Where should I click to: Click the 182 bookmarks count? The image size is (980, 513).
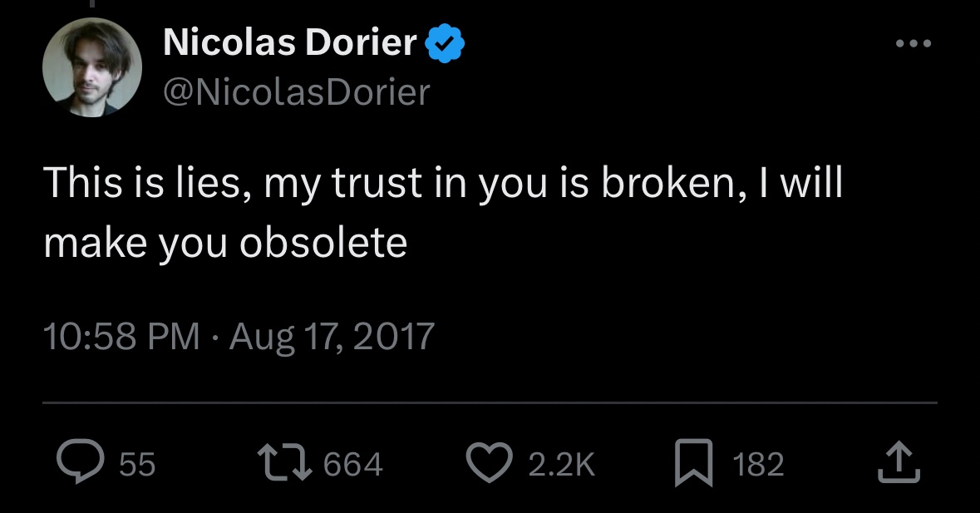click(x=758, y=464)
